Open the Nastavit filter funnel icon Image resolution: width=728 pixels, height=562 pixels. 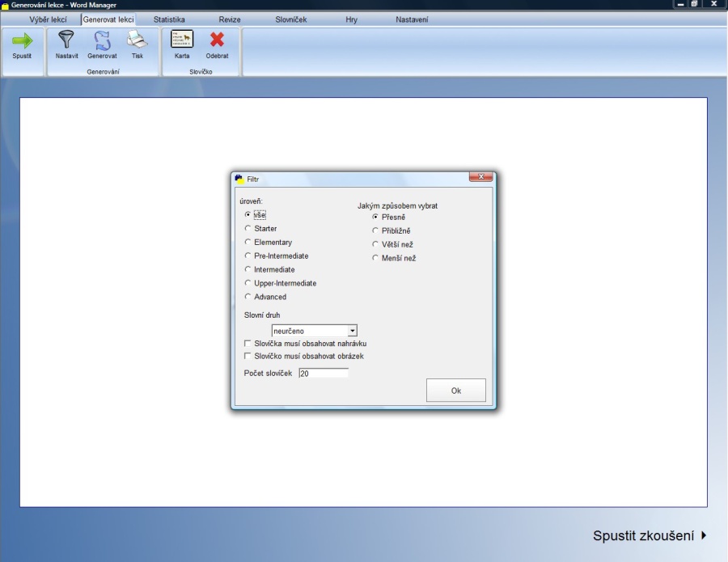(x=67, y=40)
